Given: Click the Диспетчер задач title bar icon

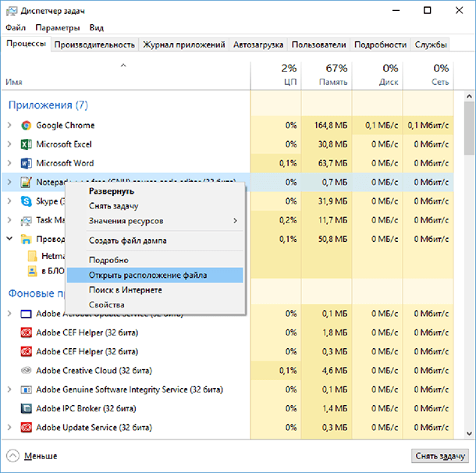Looking at the screenshot, I should [x=12, y=11].
